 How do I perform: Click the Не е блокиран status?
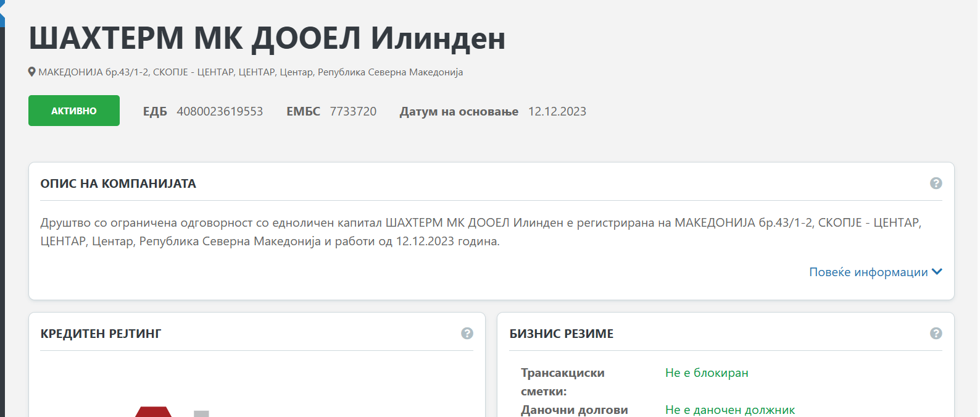(x=707, y=373)
